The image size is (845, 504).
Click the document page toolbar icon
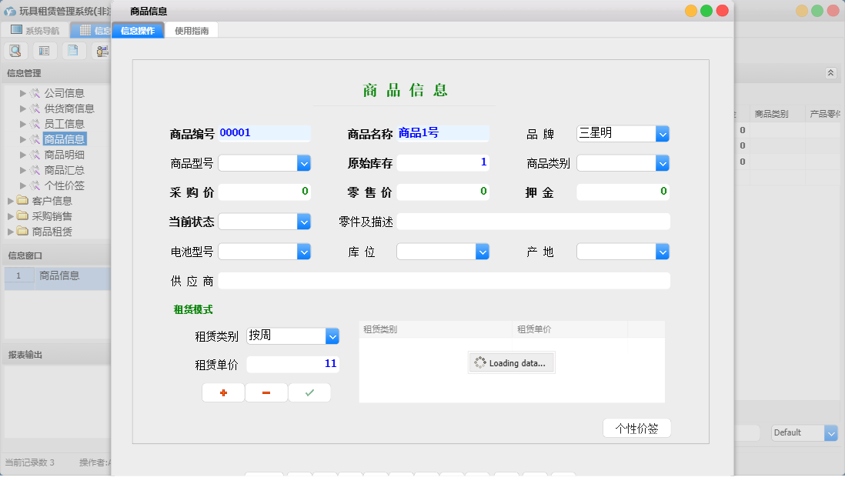pos(73,51)
